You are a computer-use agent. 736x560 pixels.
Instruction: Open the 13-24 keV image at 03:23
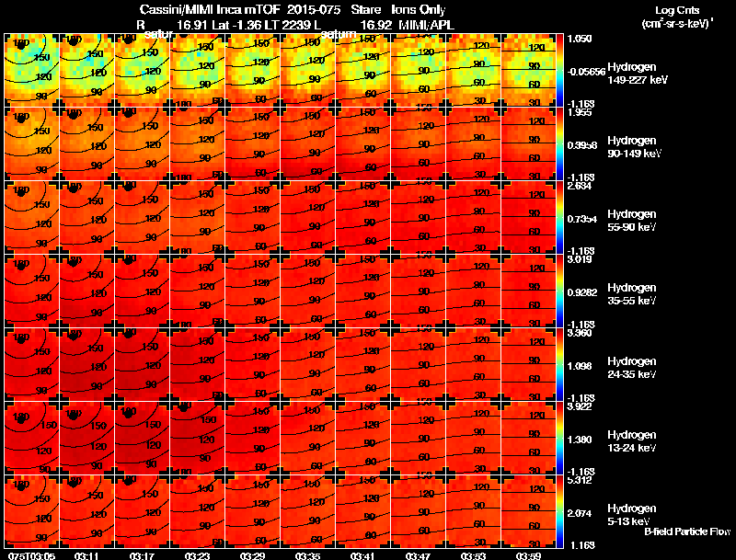(197, 438)
